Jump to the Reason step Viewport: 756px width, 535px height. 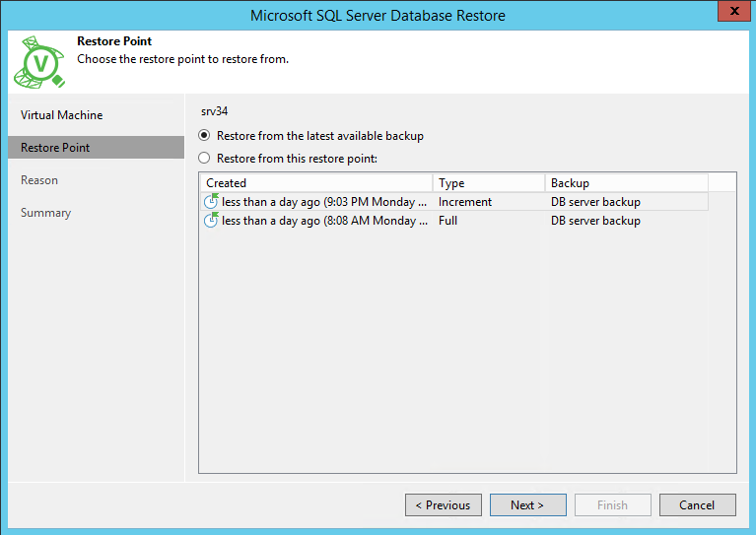pyautogui.click(x=39, y=180)
